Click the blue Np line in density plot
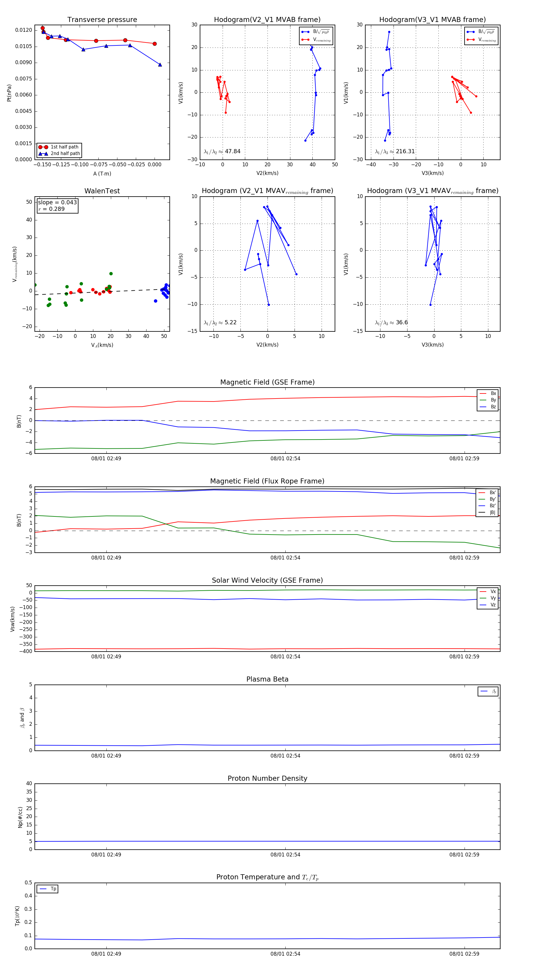Viewport: 535px width, 980px height. [267, 841]
